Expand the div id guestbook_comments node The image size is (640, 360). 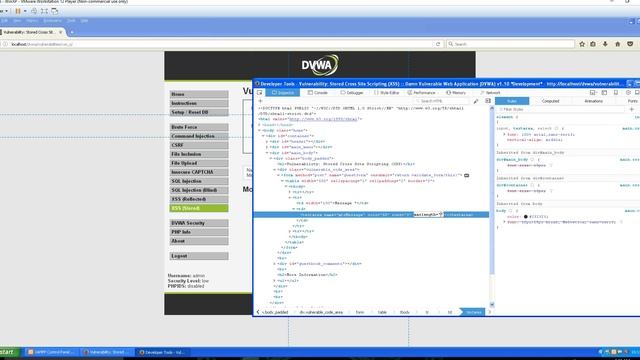(x=274, y=264)
